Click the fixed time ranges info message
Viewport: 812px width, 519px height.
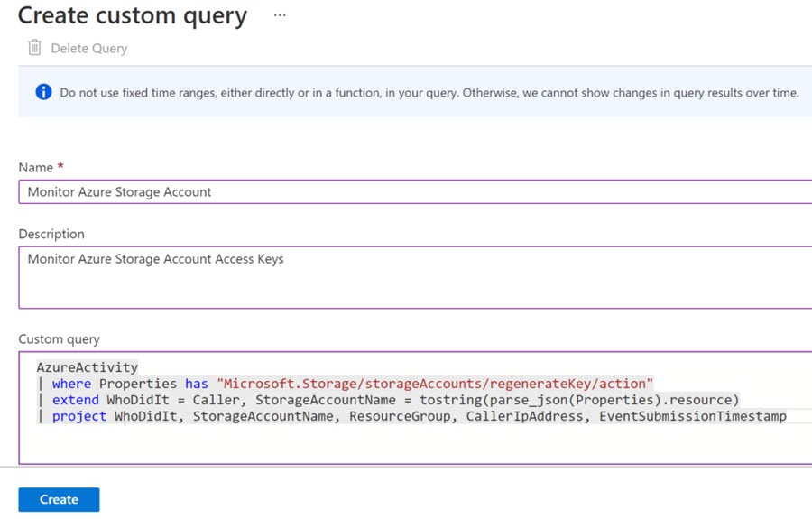pyautogui.click(x=429, y=93)
